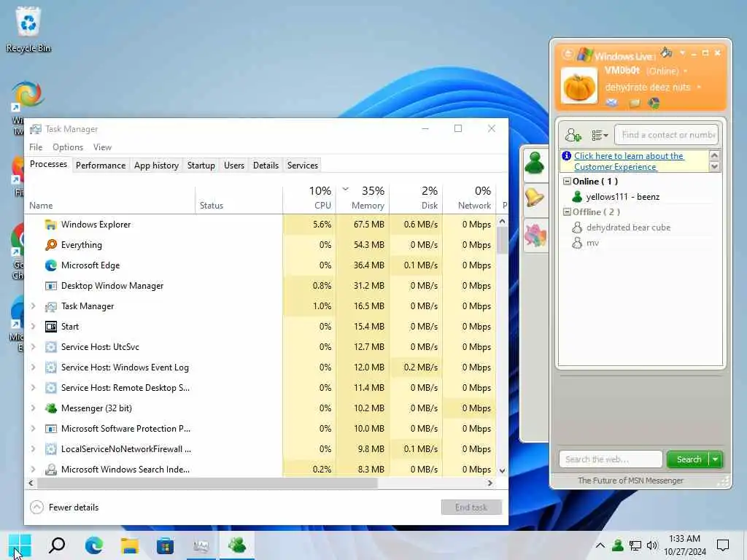
Task: Open the View menu in Task Manager
Action: (102, 147)
